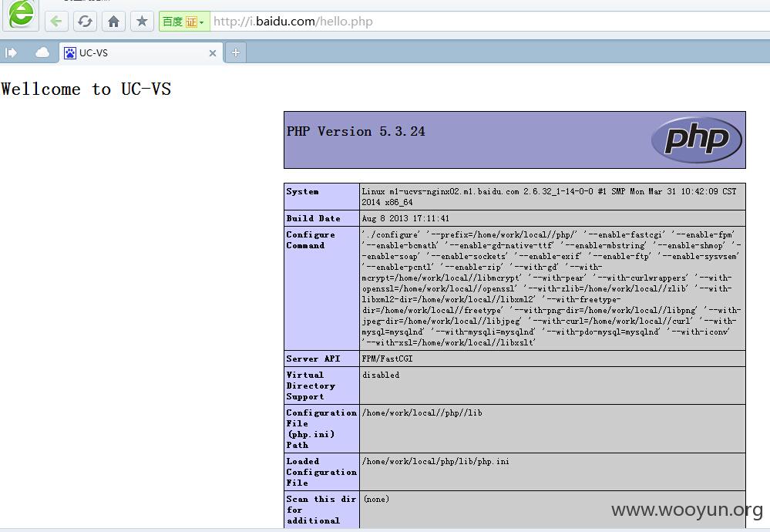
Task: Open the home page with the house icon
Action: coord(113,22)
